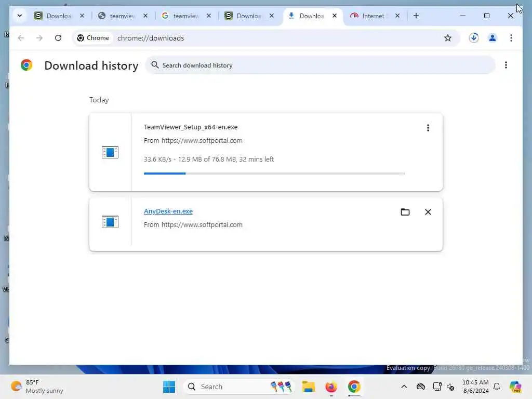The image size is (532, 399).
Task: Close the active Downloads tab
Action: [x=335, y=16]
